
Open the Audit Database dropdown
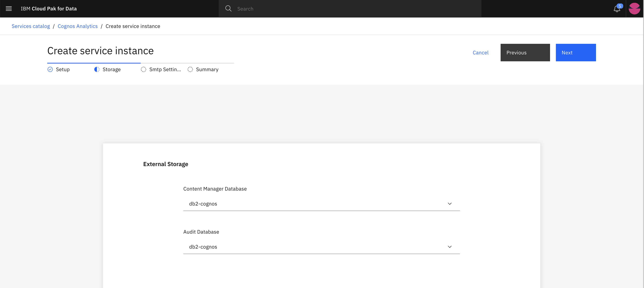(321, 247)
